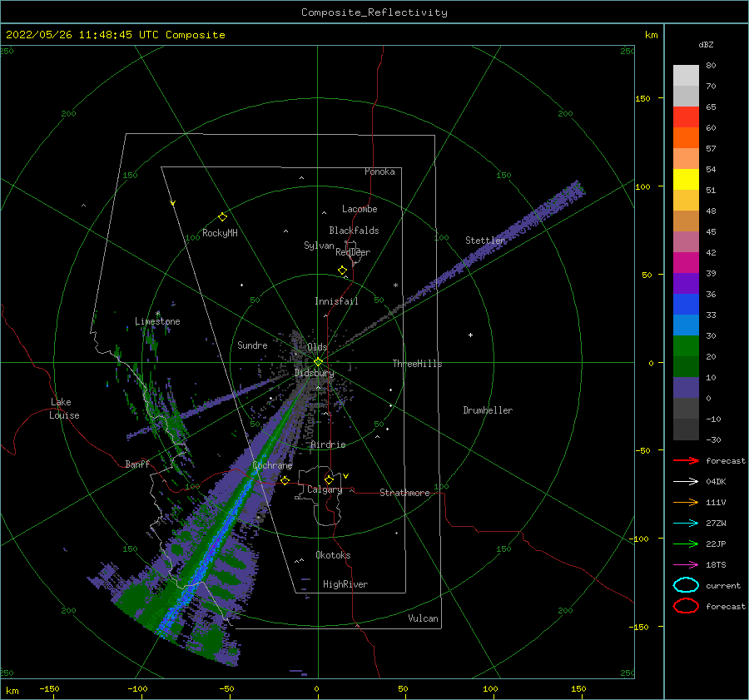The width and height of the screenshot is (749, 700).
Task: Click the 54 dBZ yellow swatch
Action: [x=686, y=179]
